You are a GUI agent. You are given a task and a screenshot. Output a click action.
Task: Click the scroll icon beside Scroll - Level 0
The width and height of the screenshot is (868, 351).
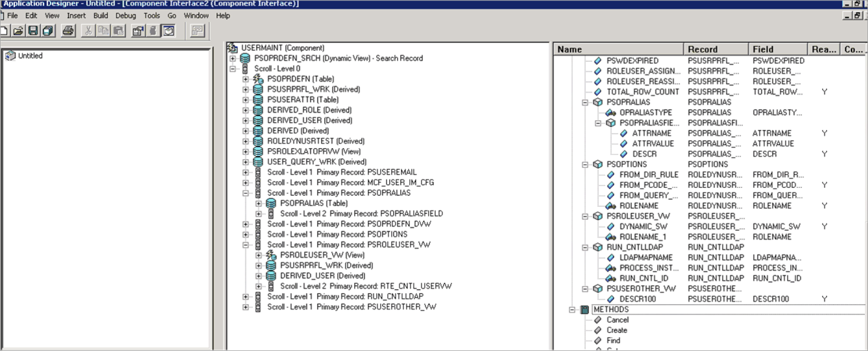tap(245, 69)
